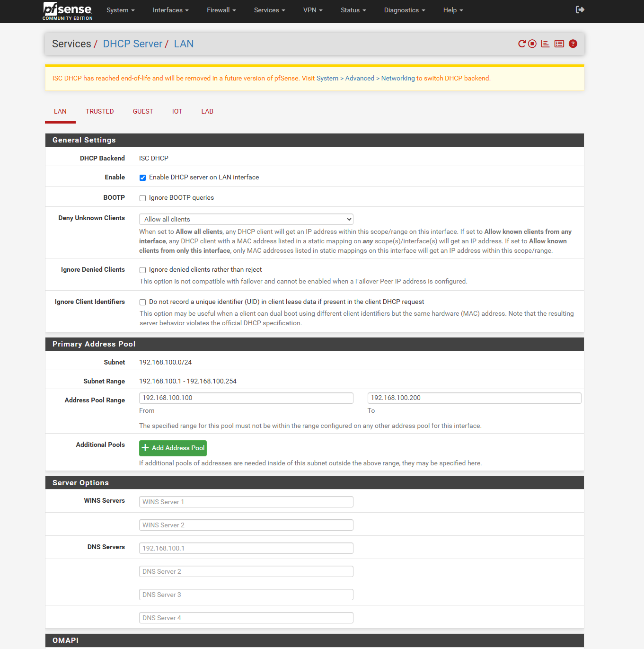Screen dimensions: 644x649
Task: Click the DNS Server 3 field
Action: (246, 595)
